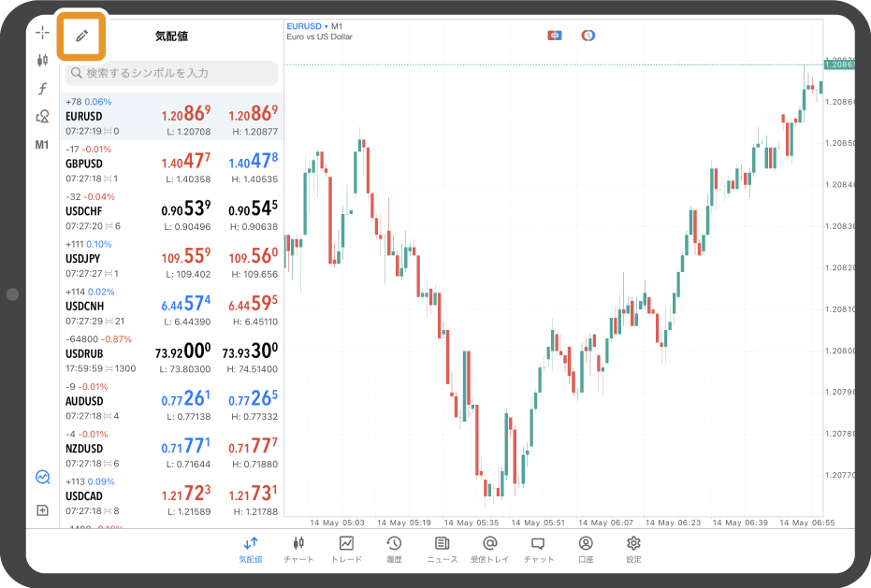Viewport: 871px width, 588px height.
Task: Change the M1 timeframe in sidebar
Action: [x=42, y=145]
